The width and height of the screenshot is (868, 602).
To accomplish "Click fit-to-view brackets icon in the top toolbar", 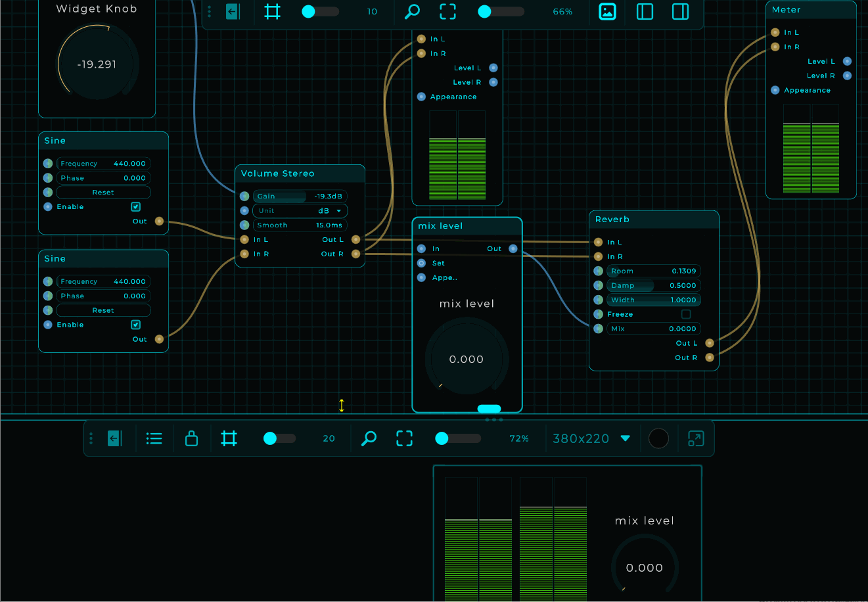I will [x=447, y=11].
